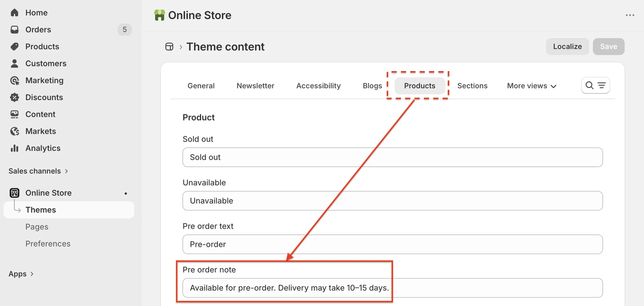This screenshot has height=306, width=644.
Task: Open the search and filter button
Action: click(595, 86)
